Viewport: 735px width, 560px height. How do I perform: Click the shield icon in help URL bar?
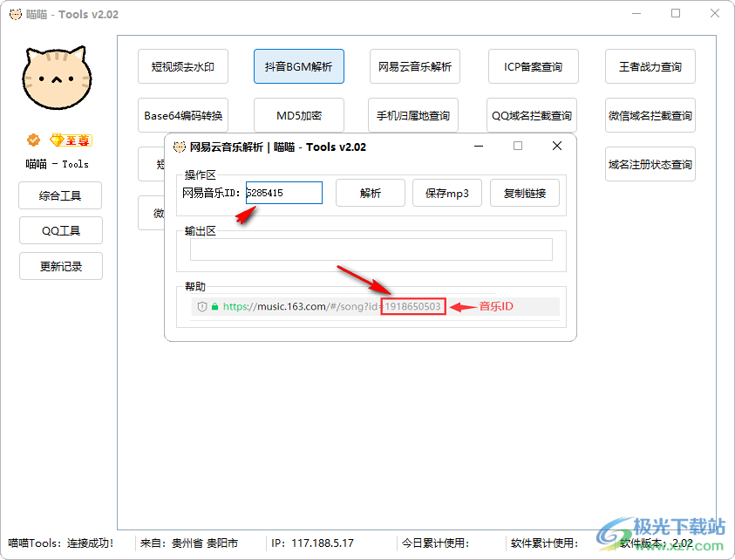pyautogui.click(x=202, y=307)
